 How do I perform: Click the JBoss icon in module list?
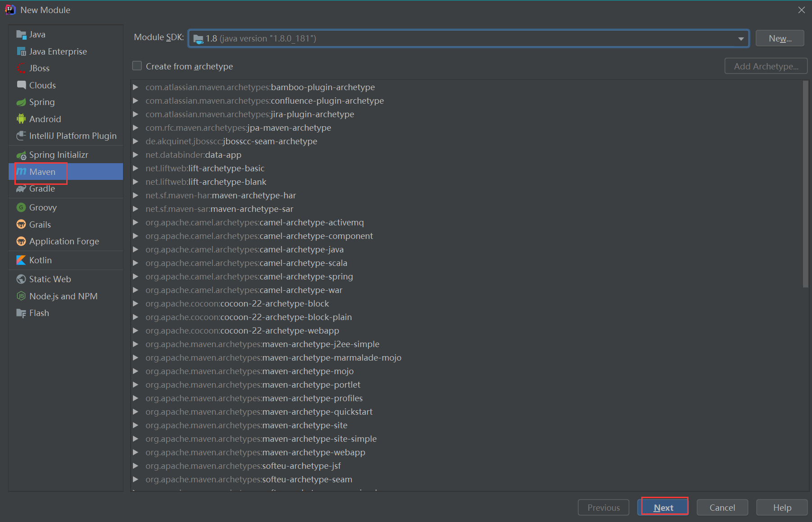click(x=21, y=69)
